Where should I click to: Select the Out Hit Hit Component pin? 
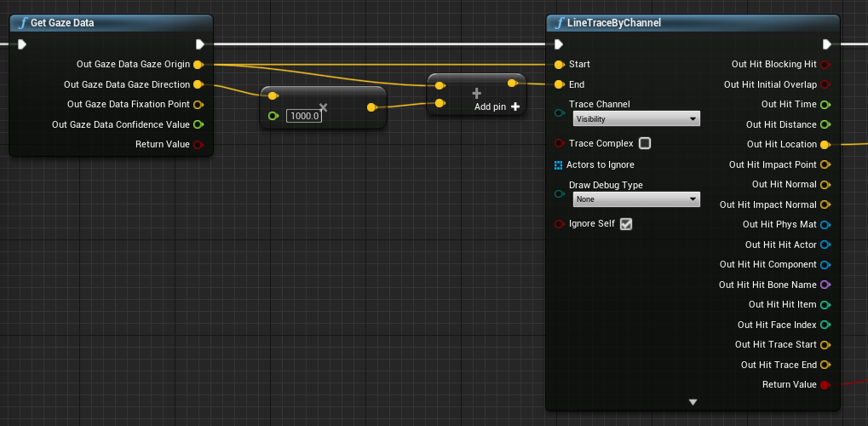point(825,265)
